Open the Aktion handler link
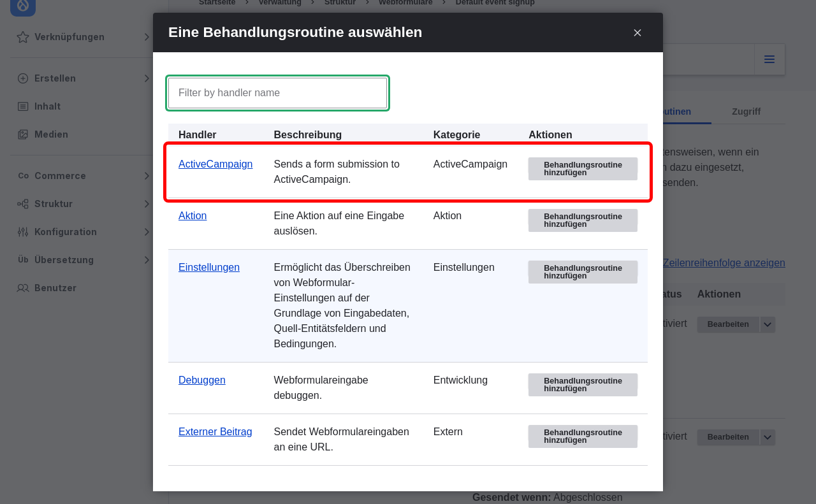The image size is (816, 504). click(x=193, y=215)
